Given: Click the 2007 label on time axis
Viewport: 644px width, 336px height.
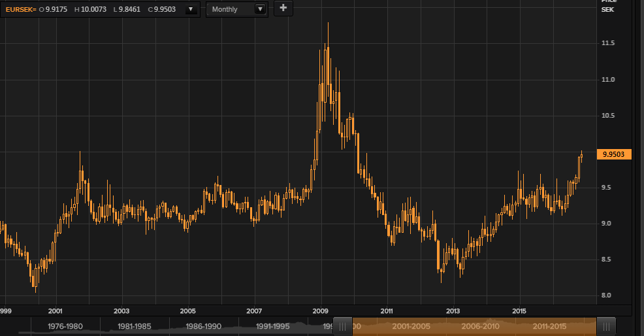Looking at the screenshot, I should 254,311.
